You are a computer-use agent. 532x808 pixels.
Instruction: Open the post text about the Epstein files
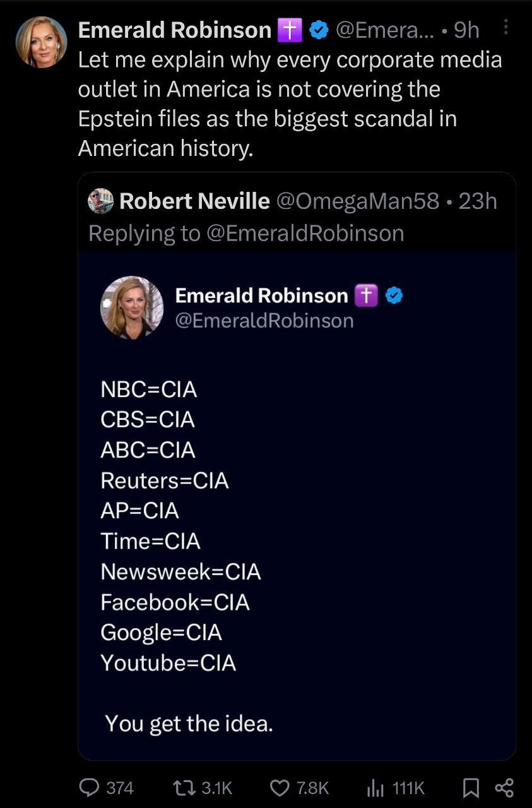click(x=290, y=104)
